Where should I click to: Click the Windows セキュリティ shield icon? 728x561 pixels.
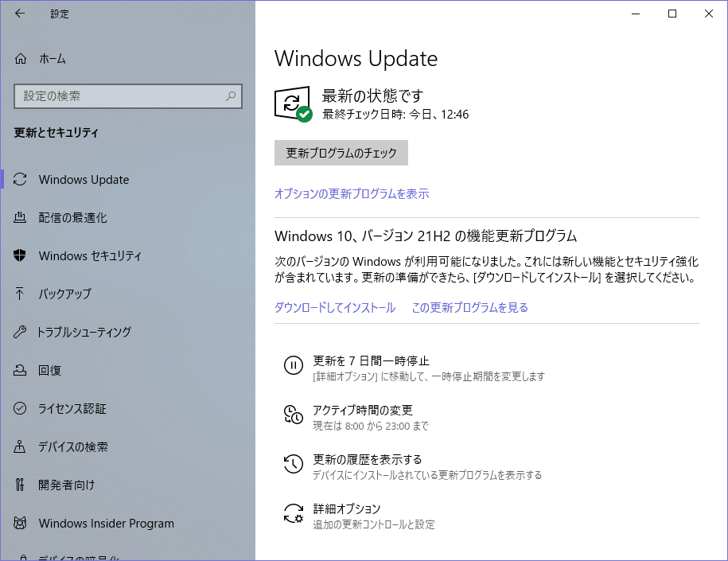pos(20,255)
